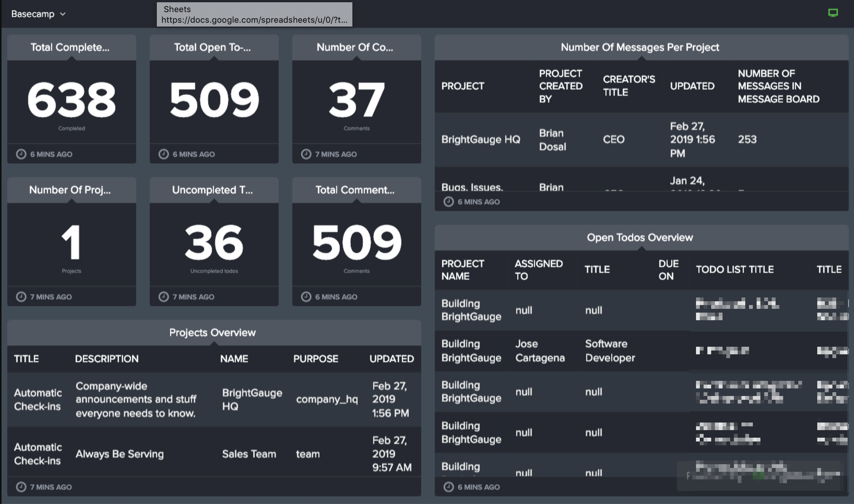
Task: Click the Feb 27, 2019 9:57 AM cell
Action: pyautogui.click(x=392, y=454)
